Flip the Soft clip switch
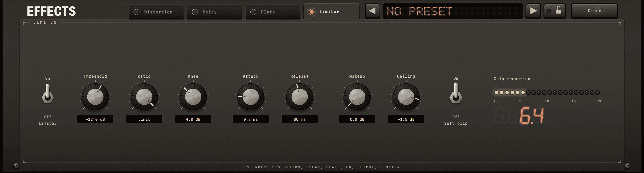The height and width of the screenshot is (173, 644). click(x=456, y=94)
